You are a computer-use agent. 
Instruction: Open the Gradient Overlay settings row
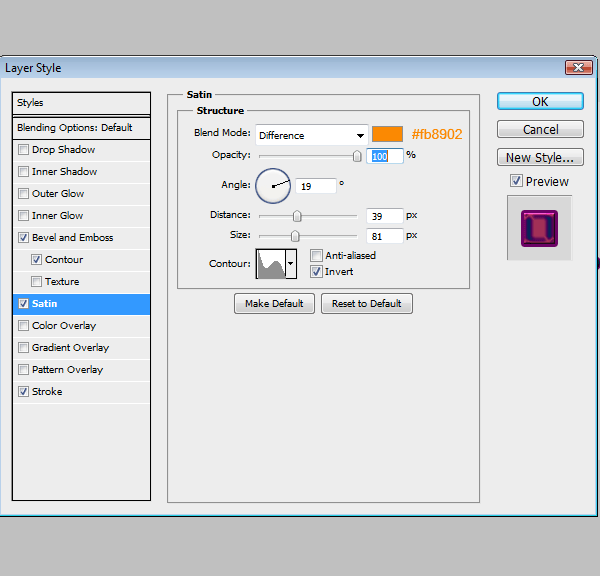pyautogui.click(x=82, y=348)
